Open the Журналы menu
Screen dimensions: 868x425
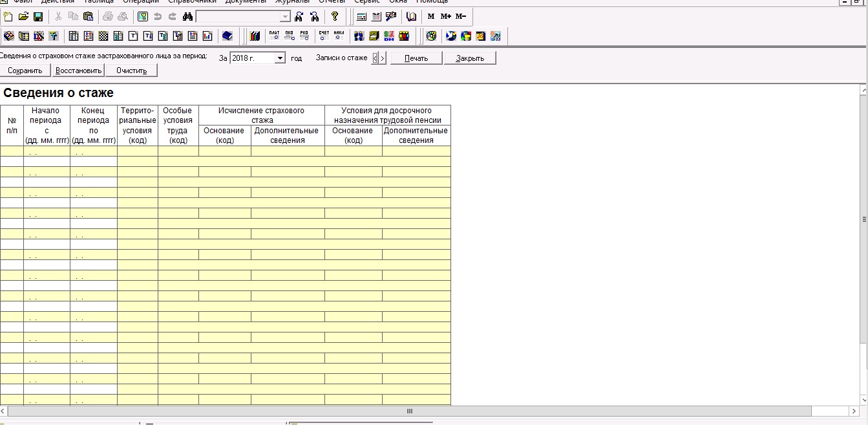[292, 1]
